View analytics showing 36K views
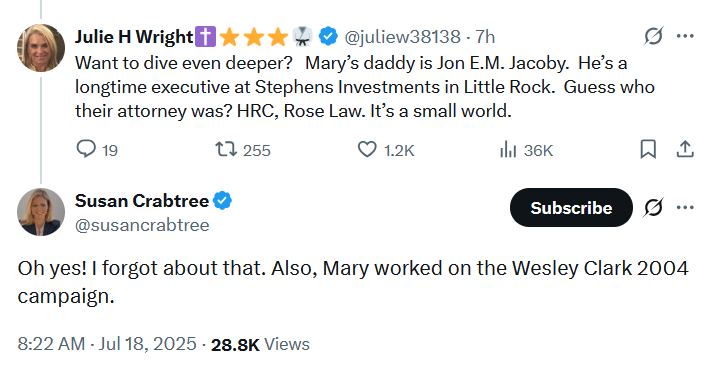The height and width of the screenshot is (373, 714). (526, 149)
